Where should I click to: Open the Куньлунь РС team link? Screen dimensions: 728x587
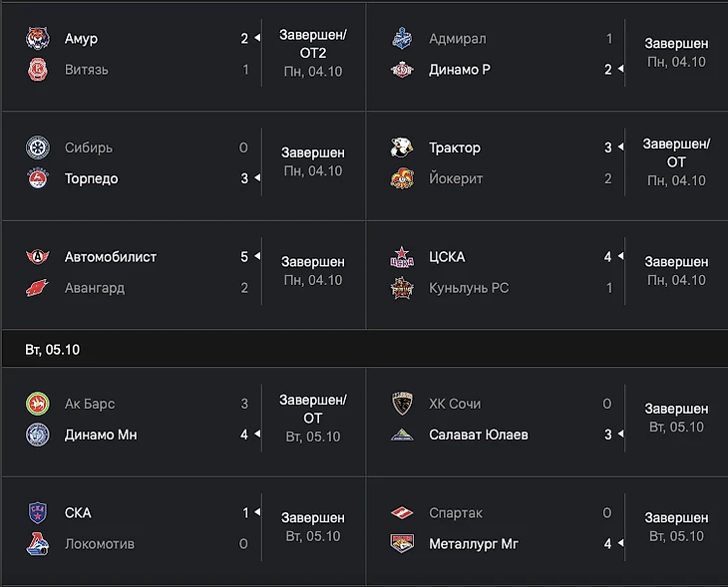tap(469, 288)
